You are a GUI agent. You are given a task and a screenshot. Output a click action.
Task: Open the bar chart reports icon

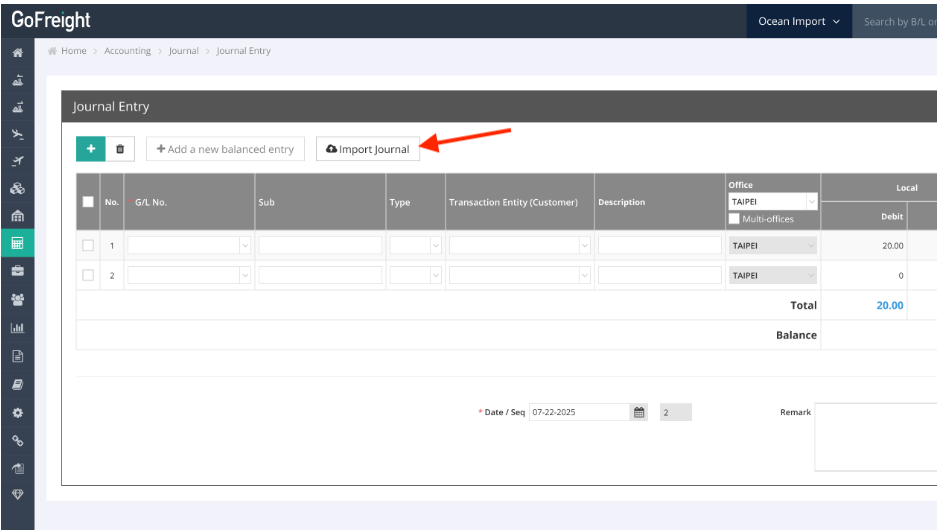[x=17, y=327]
